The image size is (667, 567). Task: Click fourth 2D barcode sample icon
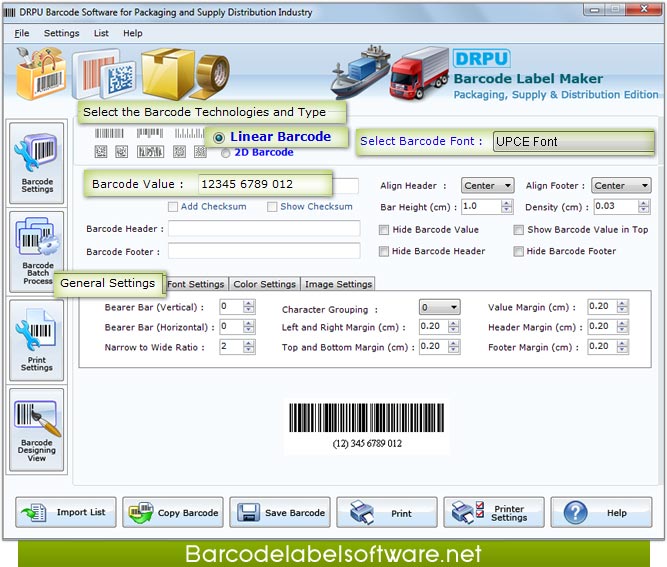click(x=180, y=151)
